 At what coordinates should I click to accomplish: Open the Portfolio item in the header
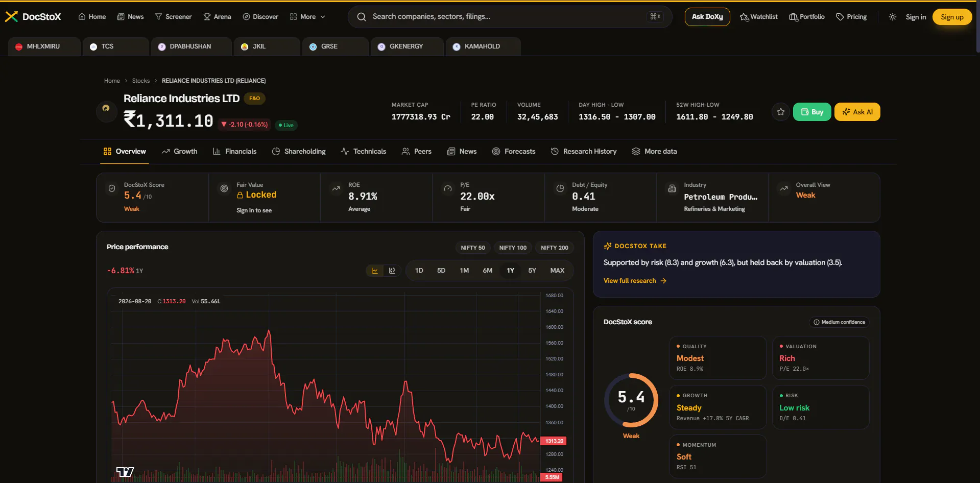[807, 17]
